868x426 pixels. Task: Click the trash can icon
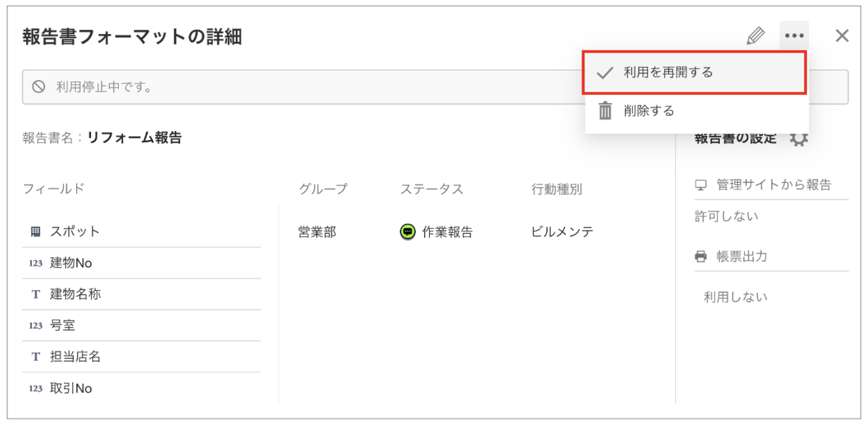click(605, 111)
